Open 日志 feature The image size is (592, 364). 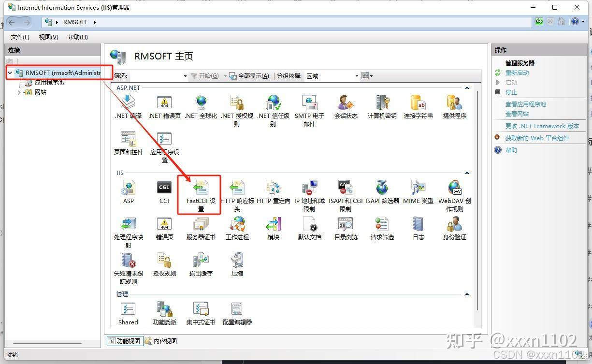pos(419,229)
